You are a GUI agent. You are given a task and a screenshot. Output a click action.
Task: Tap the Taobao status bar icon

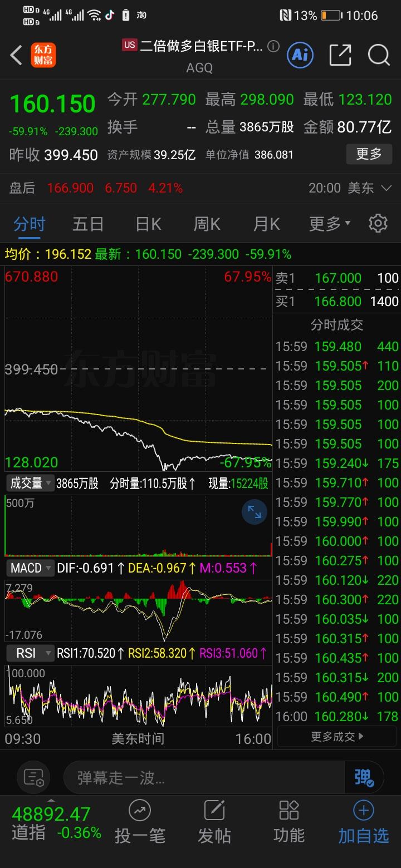141,15
